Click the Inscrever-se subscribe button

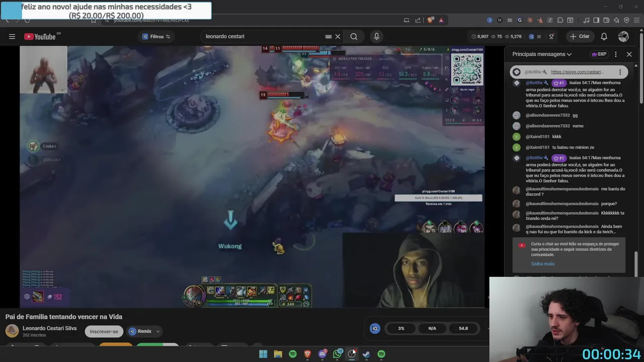pyautogui.click(x=104, y=331)
